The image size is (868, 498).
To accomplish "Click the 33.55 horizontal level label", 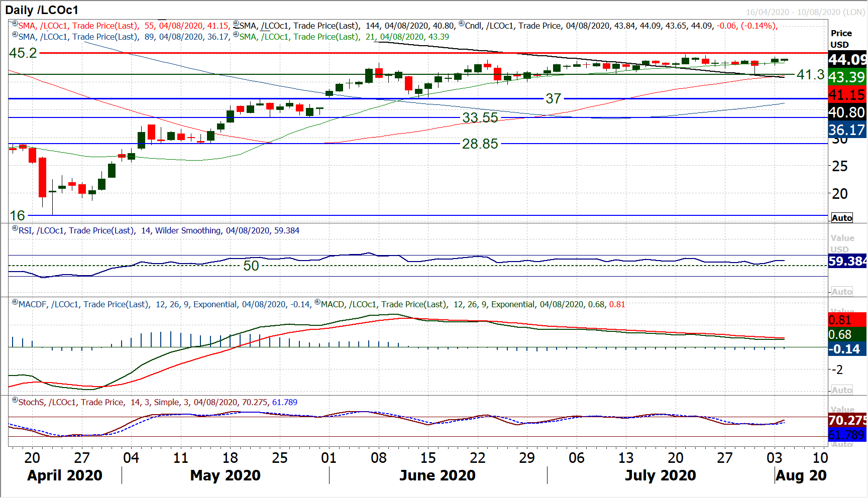I will coord(480,117).
